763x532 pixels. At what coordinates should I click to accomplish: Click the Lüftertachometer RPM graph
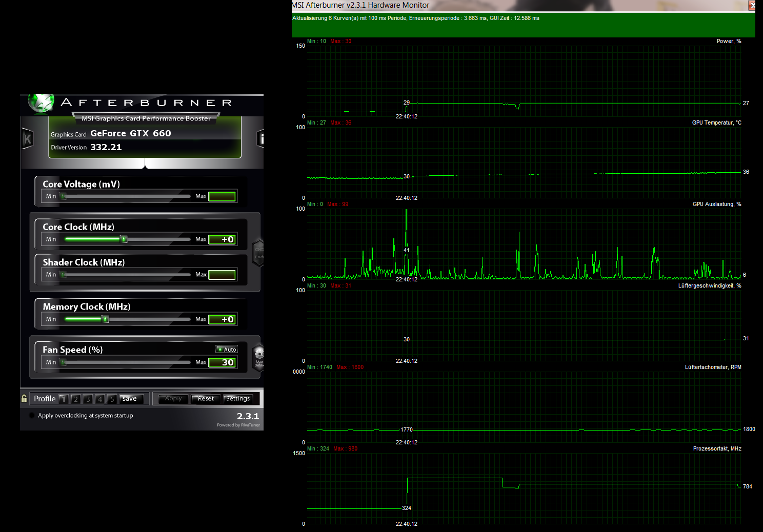click(524, 407)
